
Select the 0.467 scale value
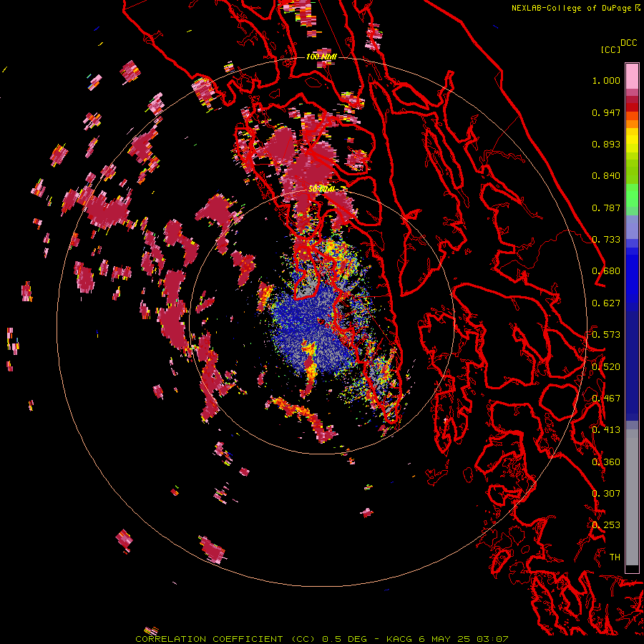point(606,399)
